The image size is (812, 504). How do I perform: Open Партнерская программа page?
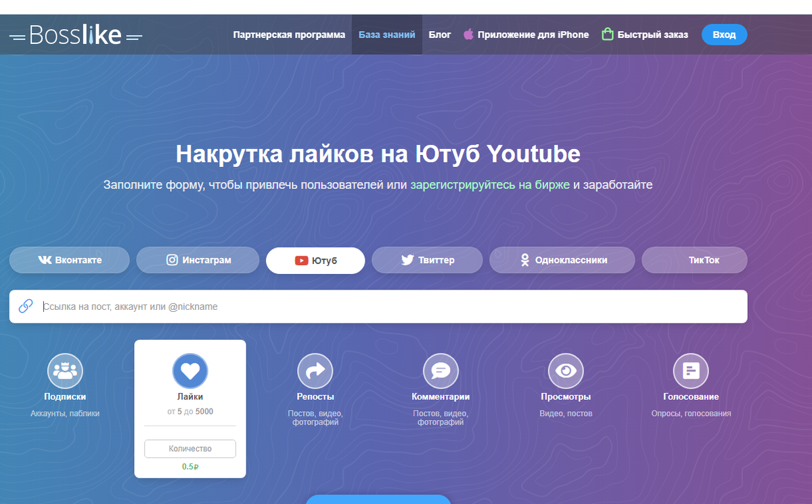289,35
